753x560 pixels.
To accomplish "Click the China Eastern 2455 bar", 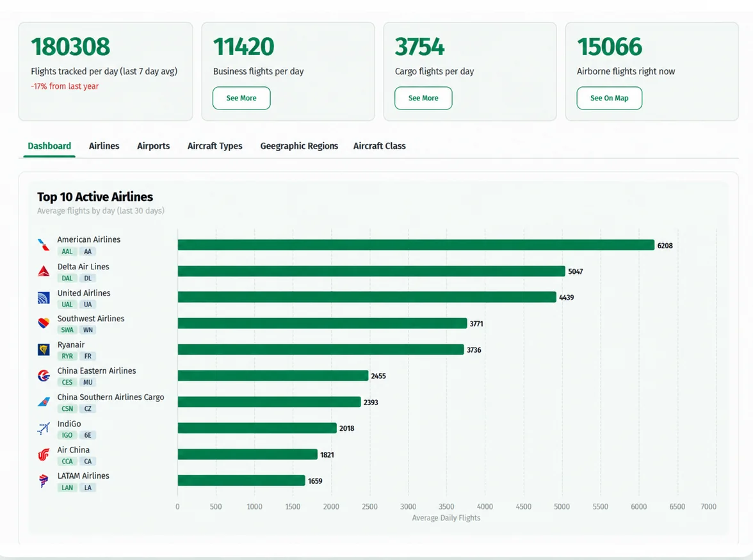I will (x=273, y=376).
